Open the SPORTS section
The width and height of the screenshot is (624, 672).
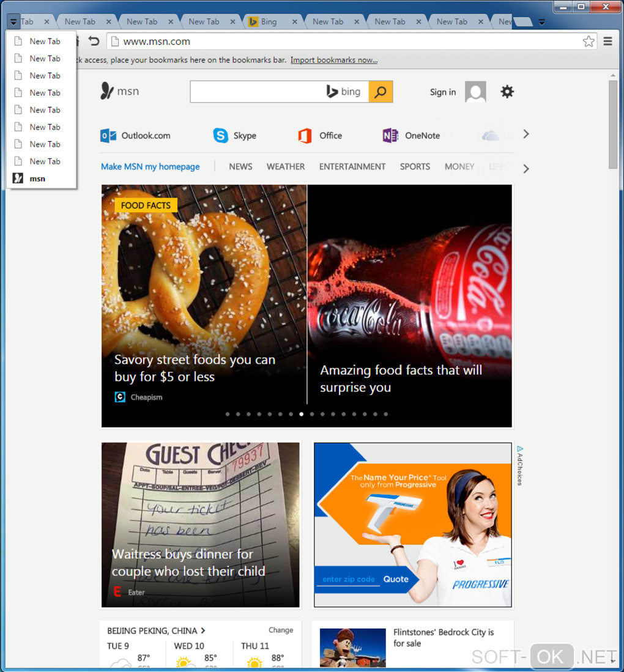(415, 167)
